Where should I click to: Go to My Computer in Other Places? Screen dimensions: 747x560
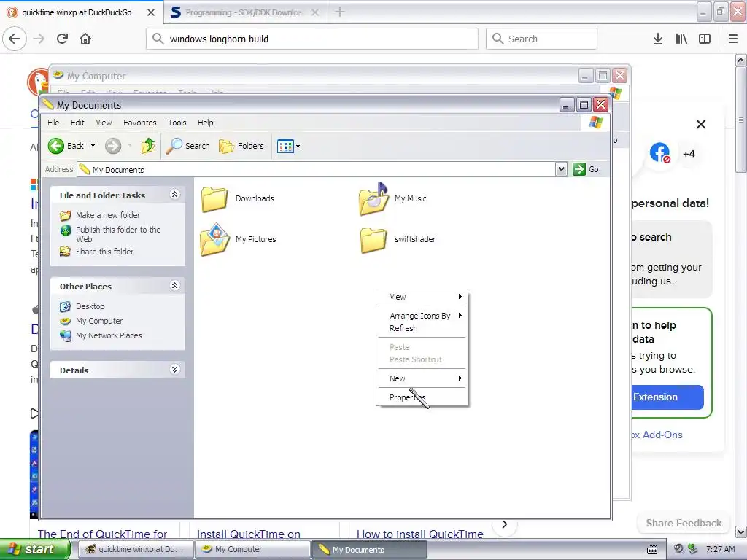pyautogui.click(x=99, y=321)
